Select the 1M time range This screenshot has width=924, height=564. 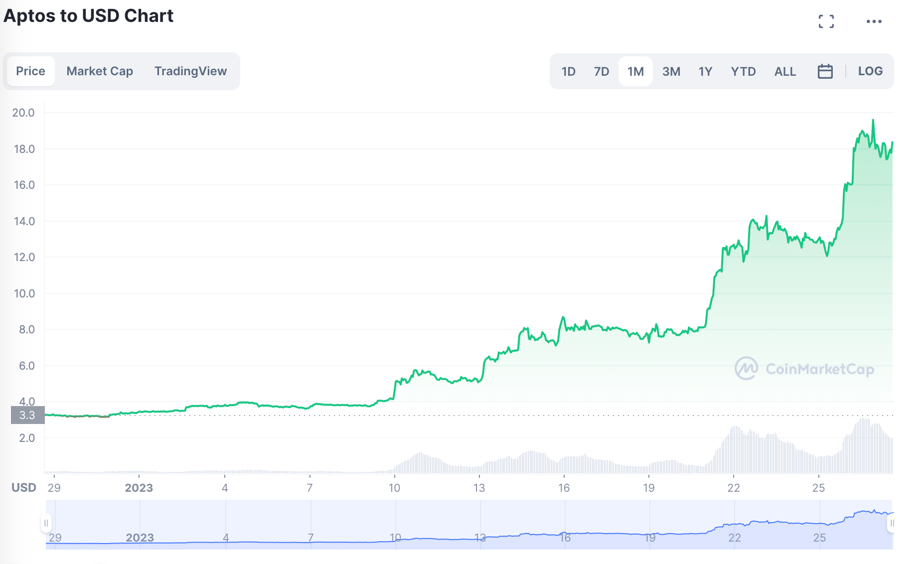click(635, 71)
